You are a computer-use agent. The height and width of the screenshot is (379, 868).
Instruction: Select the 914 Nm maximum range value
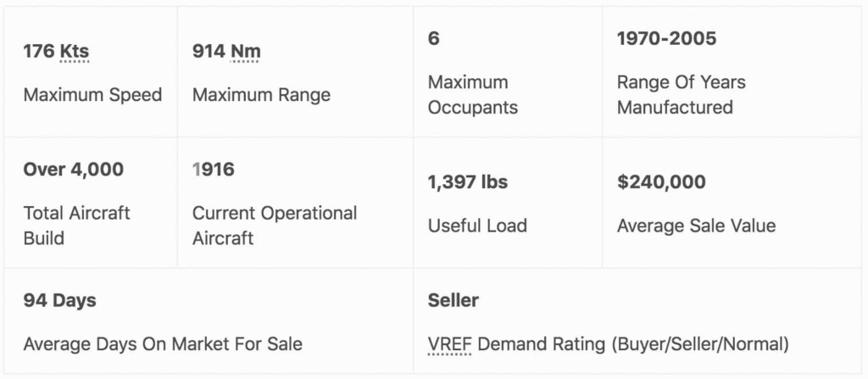tap(226, 52)
